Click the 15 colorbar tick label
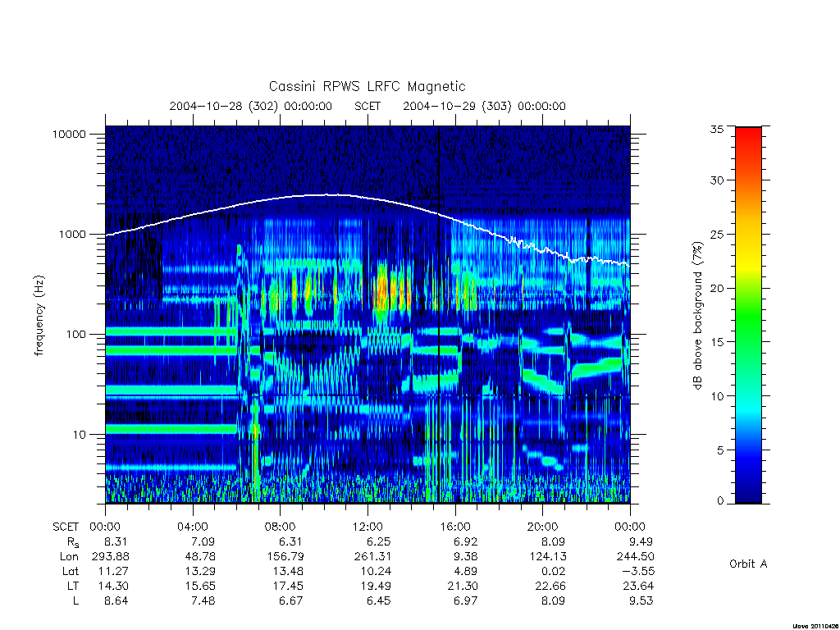Viewport: 840px width, 630px height. click(x=717, y=342)
